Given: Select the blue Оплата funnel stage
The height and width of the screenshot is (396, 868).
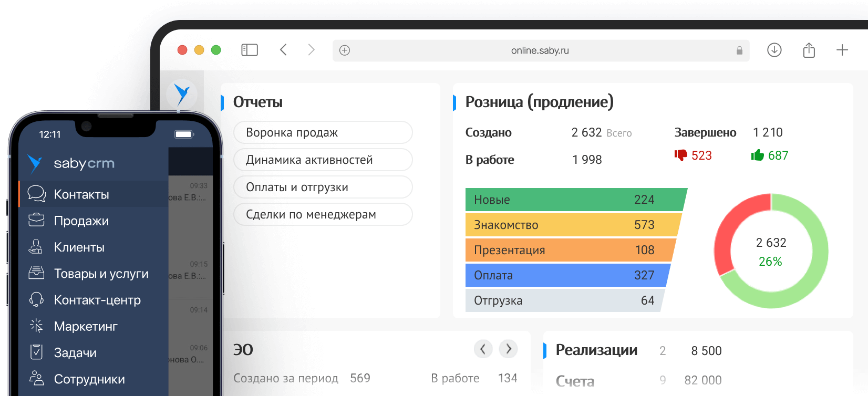Looking at the screenshot, I should [x=565, y=275].
